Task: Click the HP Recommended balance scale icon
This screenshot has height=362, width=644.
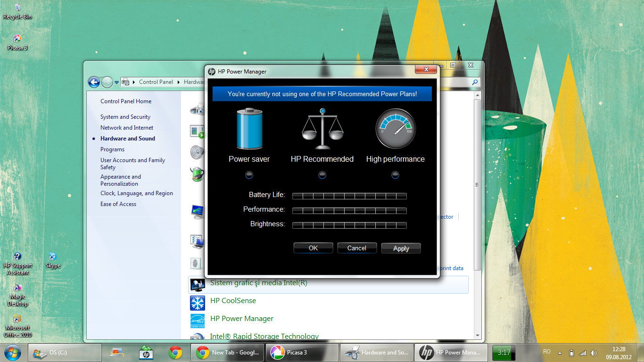Action: point(322,129)
